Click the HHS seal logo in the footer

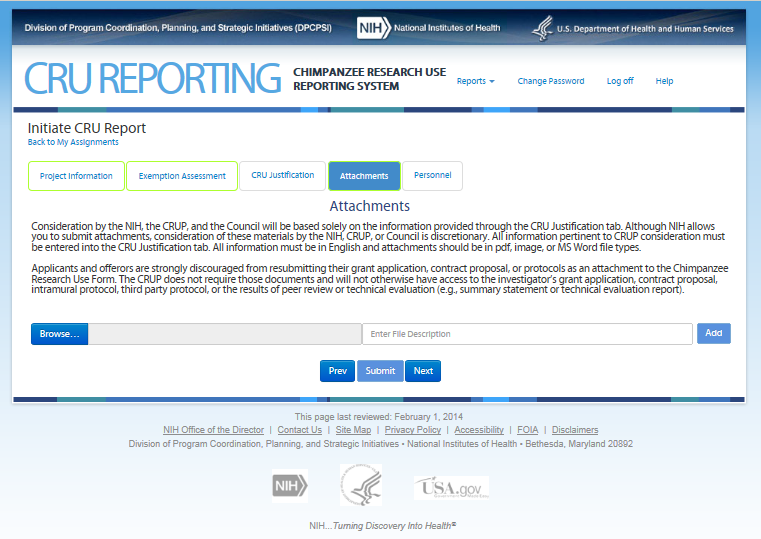(x=361, y=485)
